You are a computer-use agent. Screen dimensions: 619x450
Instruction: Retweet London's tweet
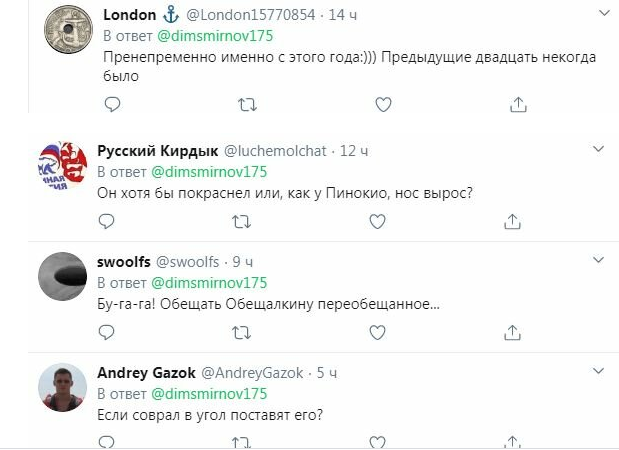pos(246,103)
